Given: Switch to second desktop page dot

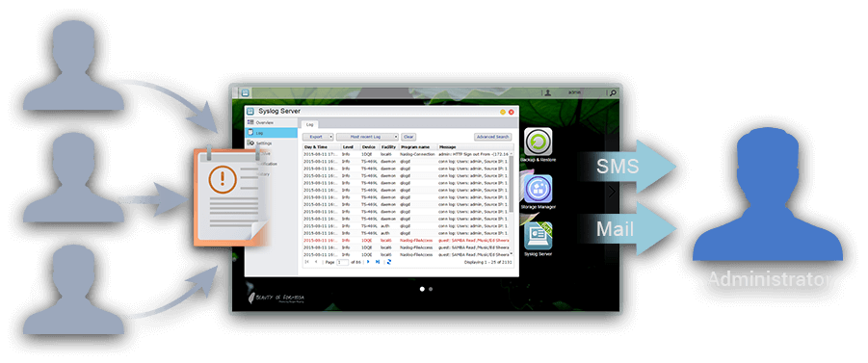Looking at the screenshot, I should pos(431,289).
